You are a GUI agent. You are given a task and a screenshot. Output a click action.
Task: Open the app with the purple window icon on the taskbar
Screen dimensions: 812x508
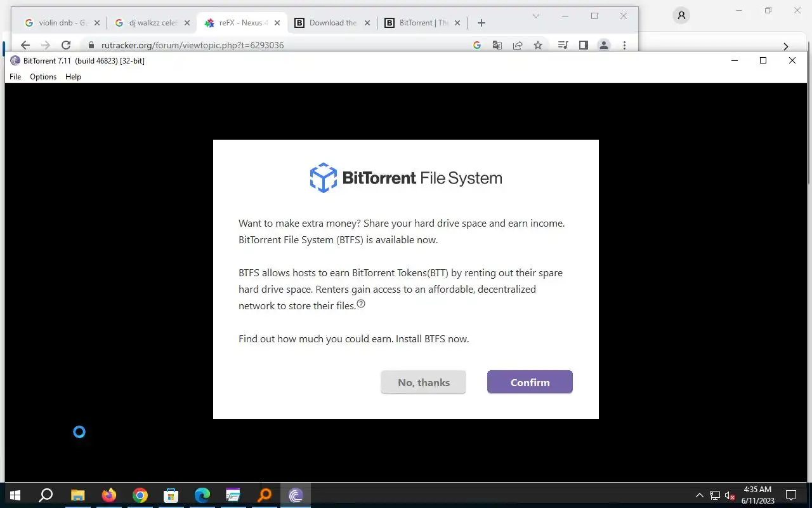click(233, 495)
